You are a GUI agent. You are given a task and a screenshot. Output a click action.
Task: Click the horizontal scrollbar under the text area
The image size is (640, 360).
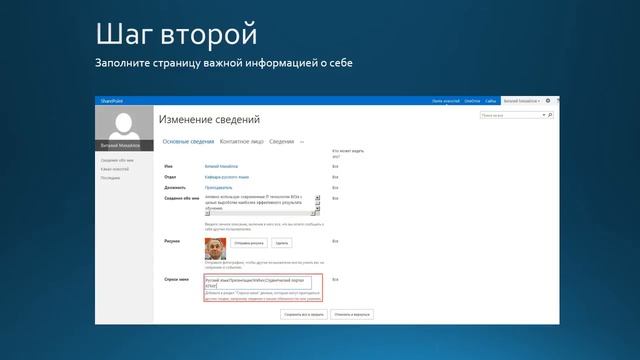[260, 213]
